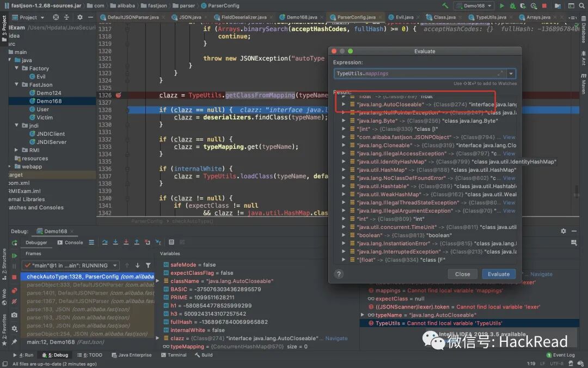The width and height of the screenshot is (588, 368).
Task: Open the thread selector main RUNNING dropdown
Action: tap(70, 265)
